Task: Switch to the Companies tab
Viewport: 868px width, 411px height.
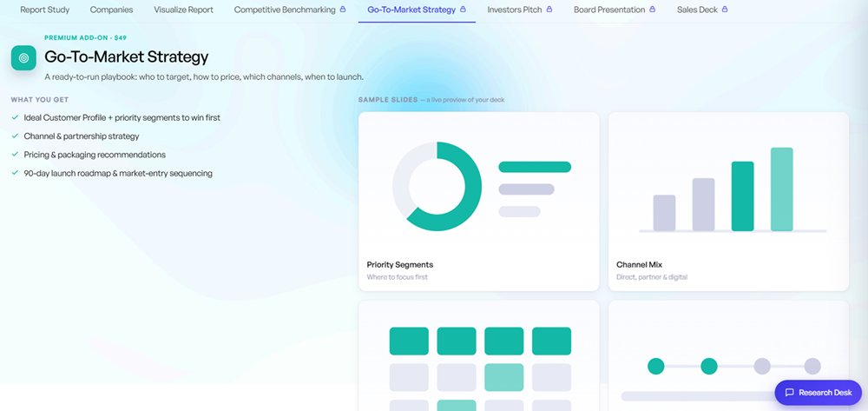Action: [x=111, y=10]
